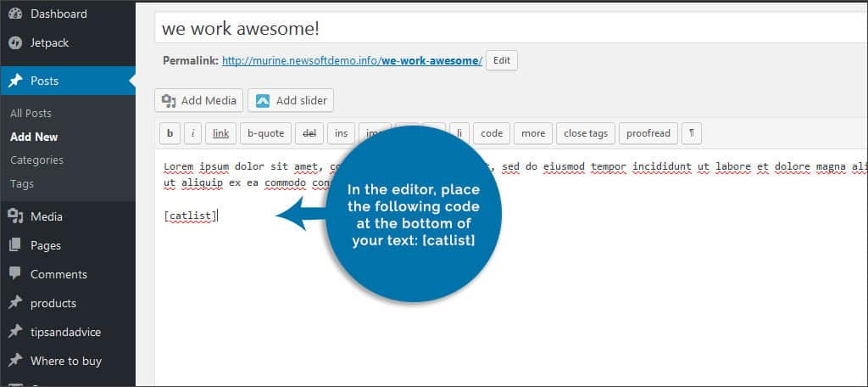The width and height of the screenshot is (868, 387).
Task: Run proofread on the text
Action: coord(648,133)
